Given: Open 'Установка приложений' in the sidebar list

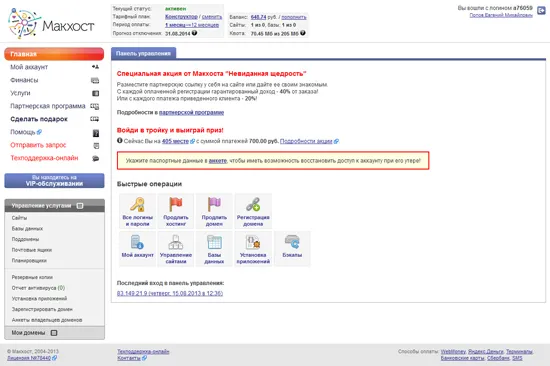Looking at the screenshot, I should (x=39, y=298).
